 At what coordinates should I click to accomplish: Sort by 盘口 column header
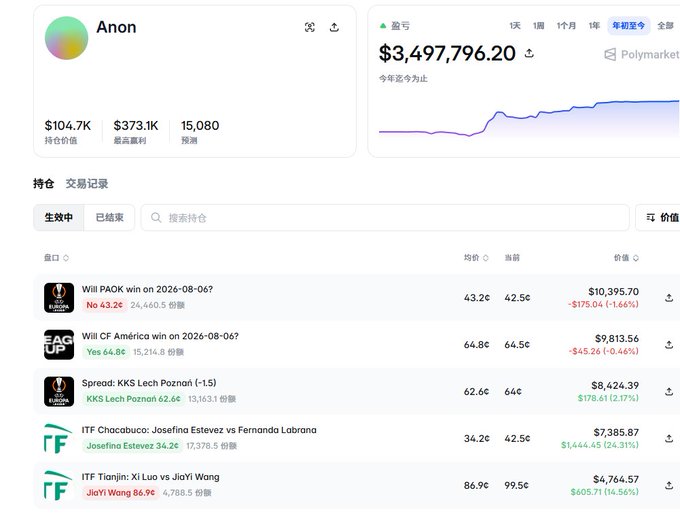56,258
